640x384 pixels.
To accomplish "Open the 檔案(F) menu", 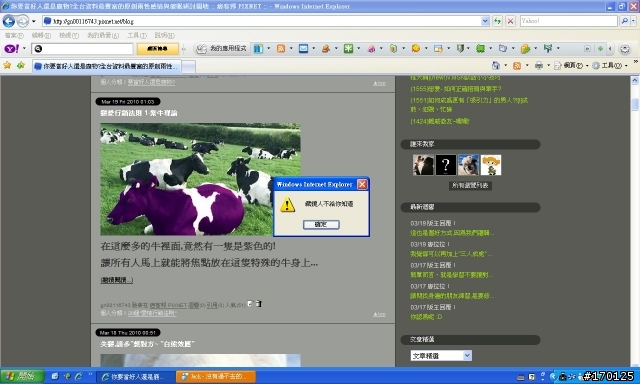I will (14, 36).
